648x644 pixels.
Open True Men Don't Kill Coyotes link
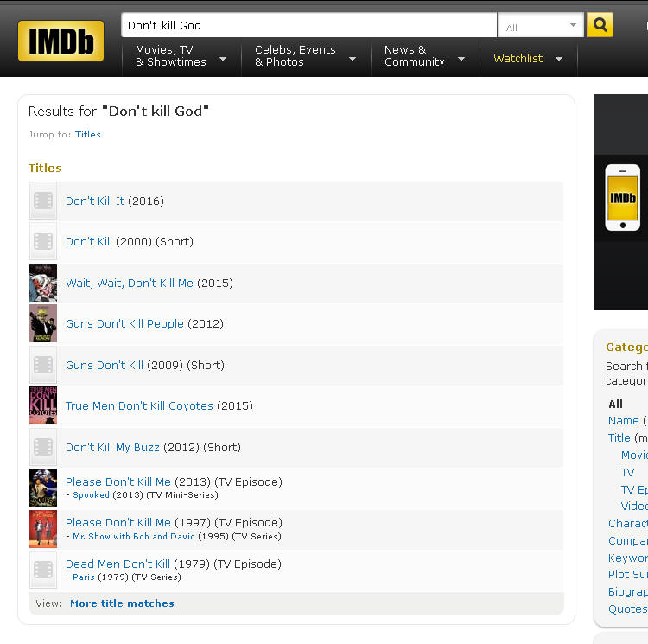point(139,406)
